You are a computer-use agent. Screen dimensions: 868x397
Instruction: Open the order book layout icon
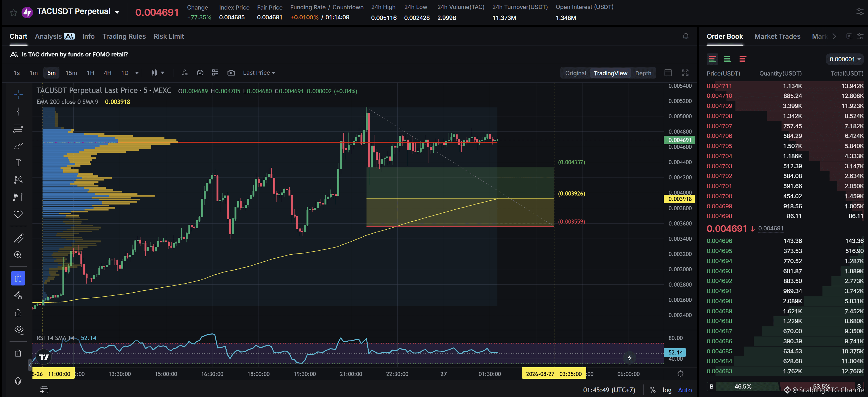click(849, 36)
